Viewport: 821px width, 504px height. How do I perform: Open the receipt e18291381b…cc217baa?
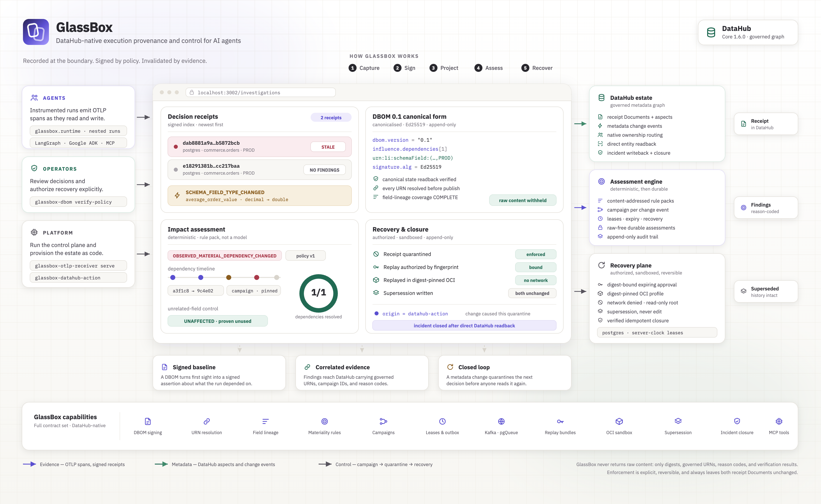pyautogui.click(x=259, y=170)
